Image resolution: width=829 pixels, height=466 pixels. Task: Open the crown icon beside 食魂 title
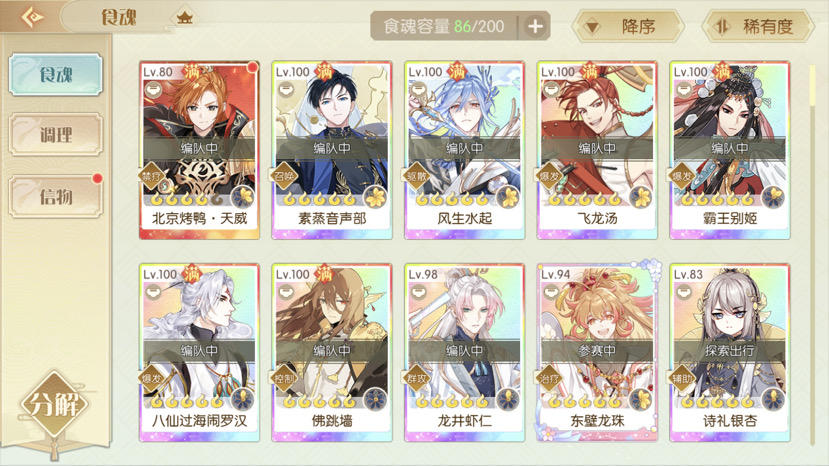pos(185,18)
